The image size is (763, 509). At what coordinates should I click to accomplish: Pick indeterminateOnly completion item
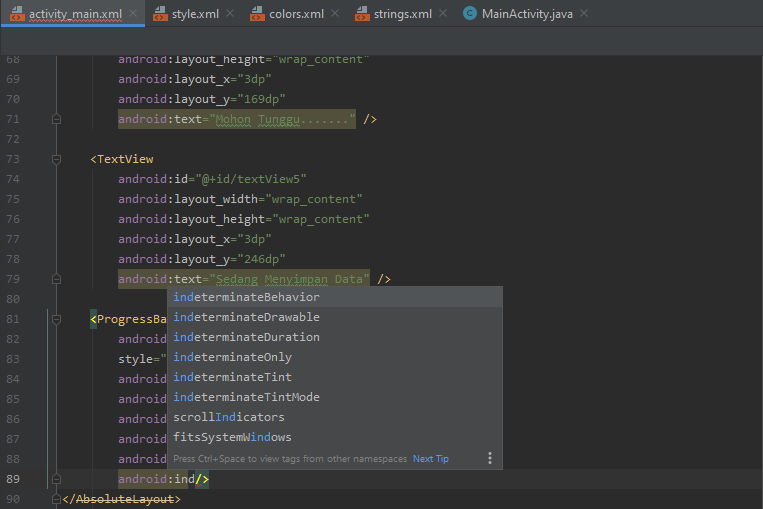coord(335,357)
